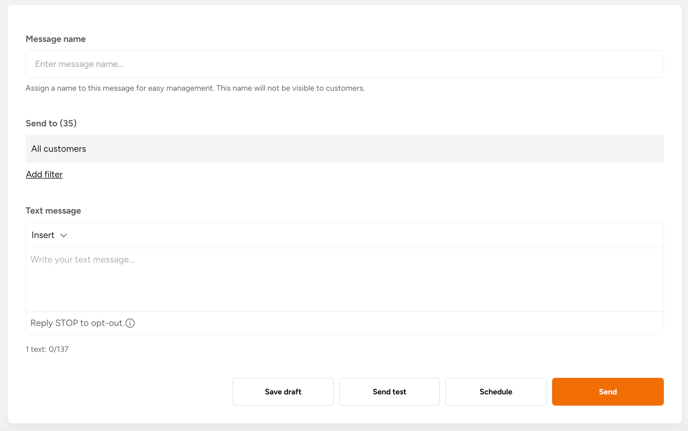Click the Send test button
688x431 pixels.
tap(389, 391)
